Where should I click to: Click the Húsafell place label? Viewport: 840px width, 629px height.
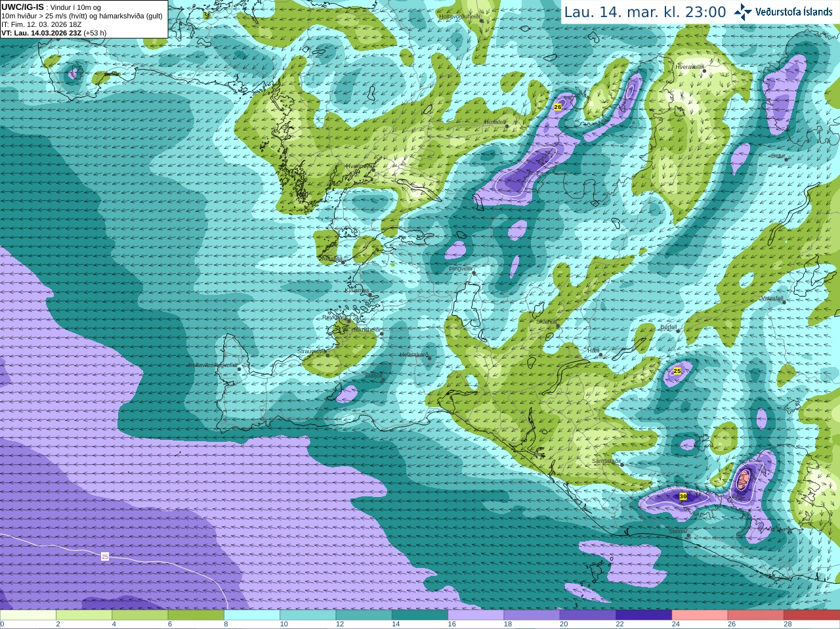tap(495, 122)
